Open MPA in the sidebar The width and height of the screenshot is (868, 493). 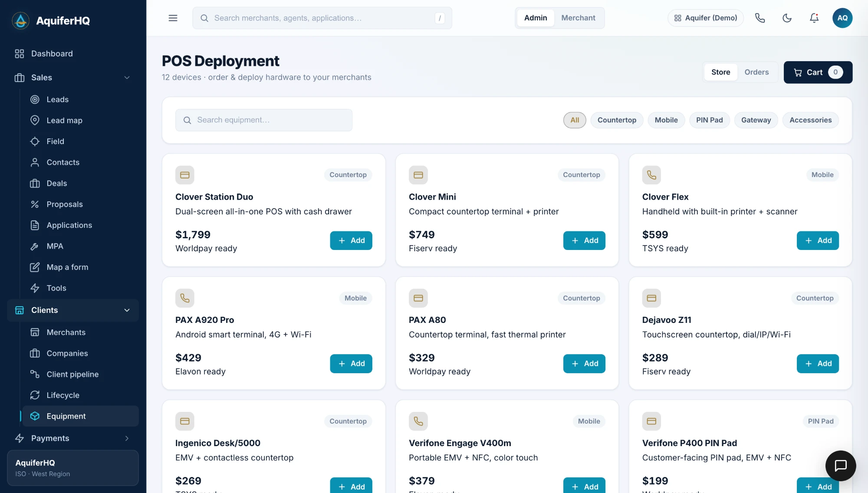click(81, 246)
